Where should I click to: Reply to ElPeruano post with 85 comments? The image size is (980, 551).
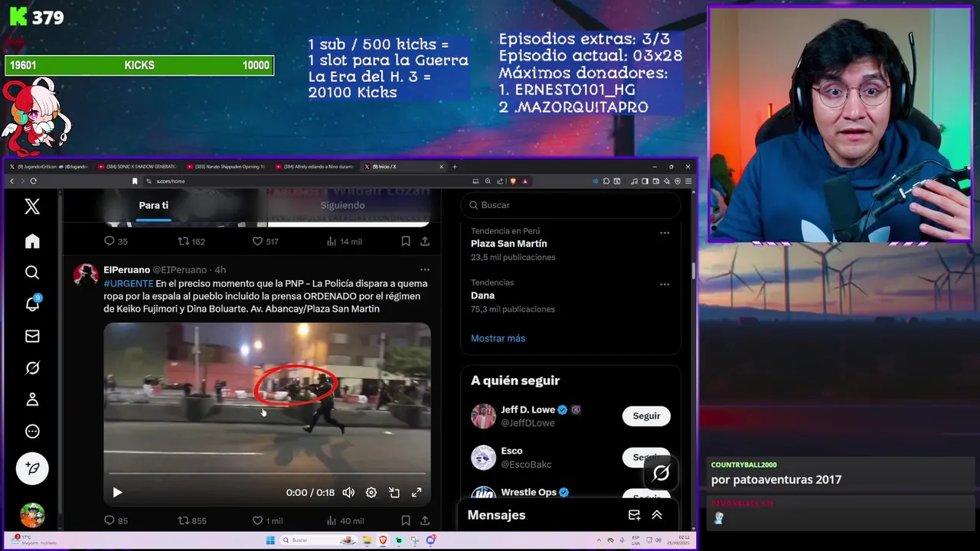[116, 520]
